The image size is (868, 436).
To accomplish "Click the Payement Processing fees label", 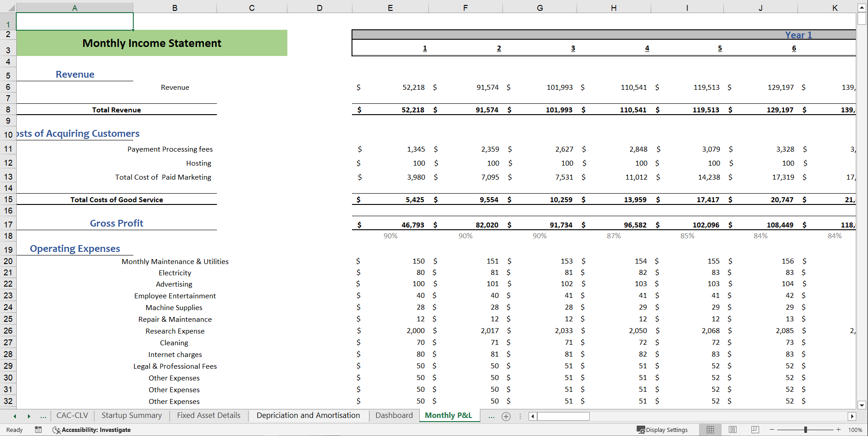I will click(170, 149).
